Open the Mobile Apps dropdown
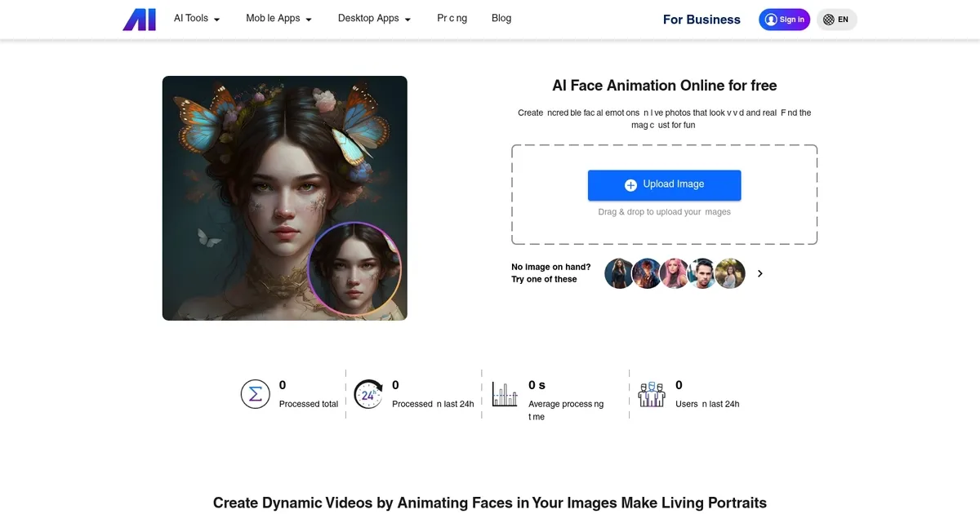980x514 pixels. point(278,19)
